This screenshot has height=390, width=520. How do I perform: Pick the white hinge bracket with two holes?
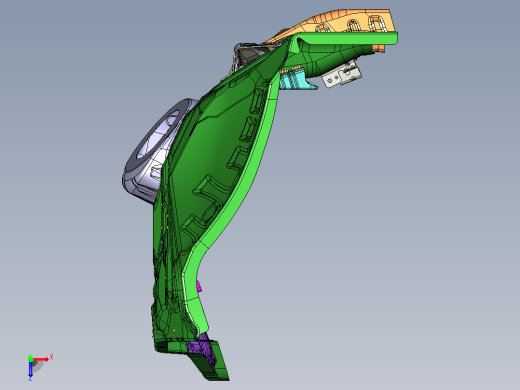tap(342, 75)
